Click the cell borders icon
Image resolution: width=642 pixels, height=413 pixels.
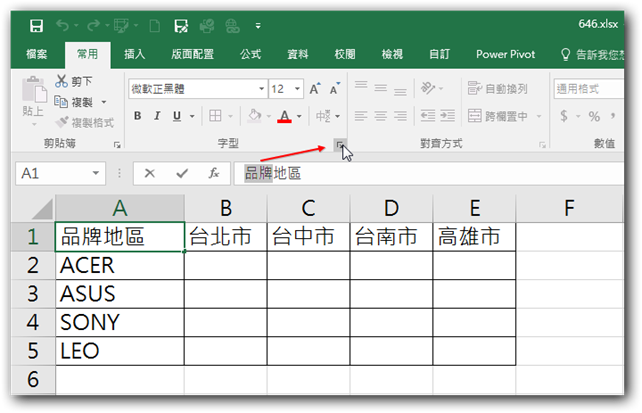[x=215, y=116]
